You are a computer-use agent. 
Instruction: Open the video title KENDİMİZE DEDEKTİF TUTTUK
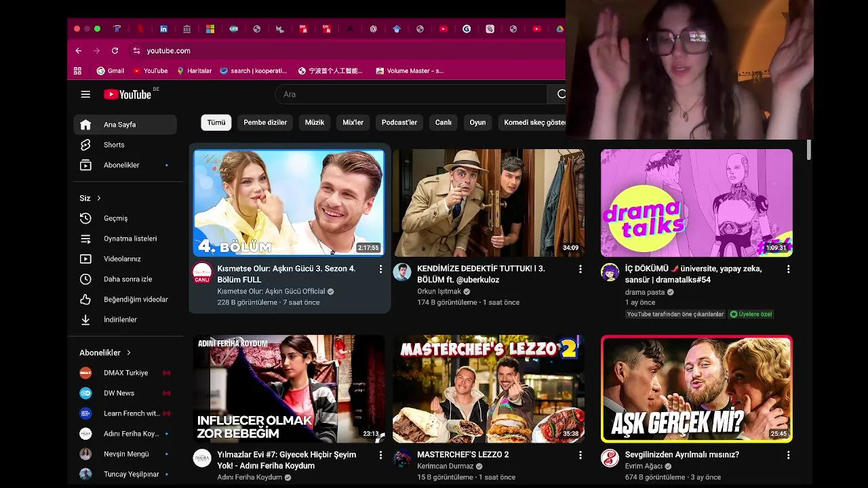pyautogui.click(x=481, y=274)
